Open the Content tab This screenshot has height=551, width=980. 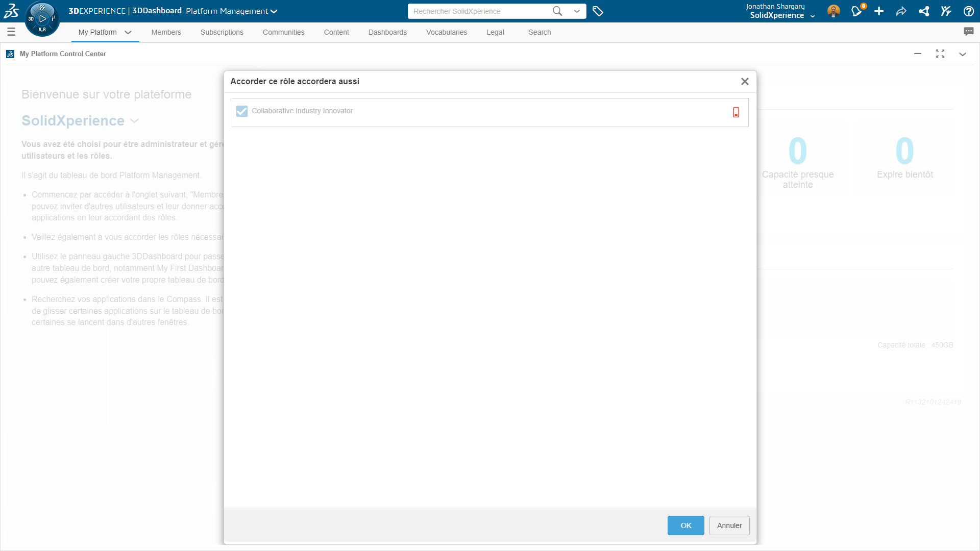tap(336, 32)
